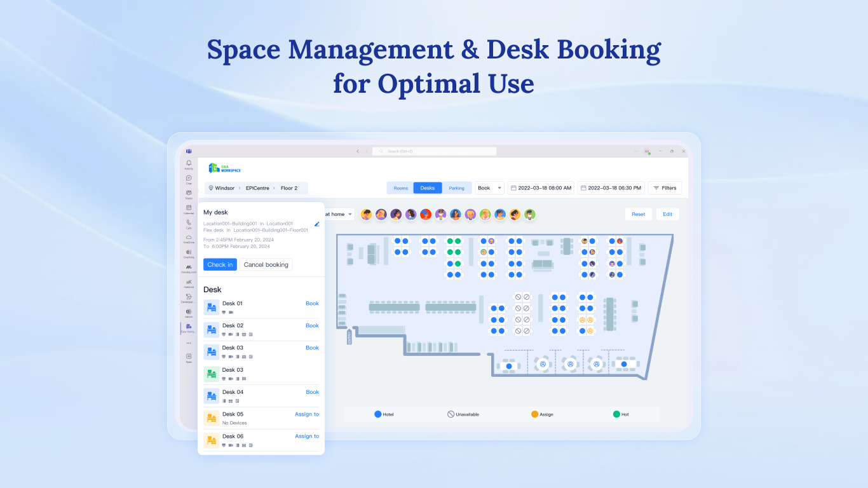The image size is (868, 488).
Task: Open Chat in the Teams sidebar
Action: 189,179
